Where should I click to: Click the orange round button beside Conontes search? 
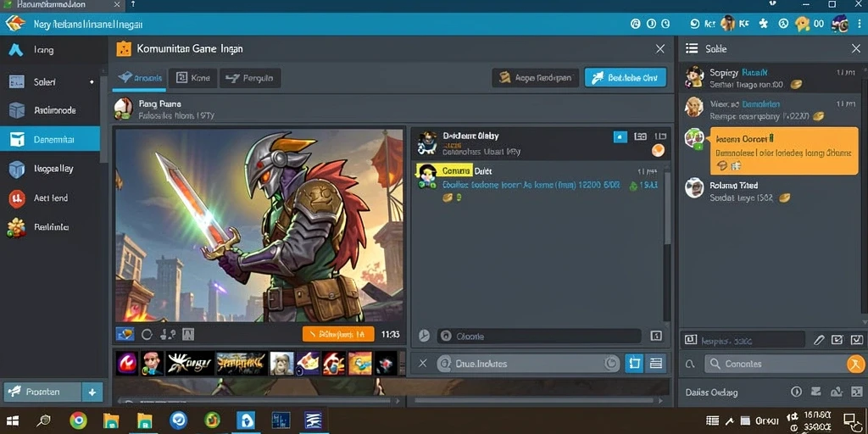click(856, 364)
